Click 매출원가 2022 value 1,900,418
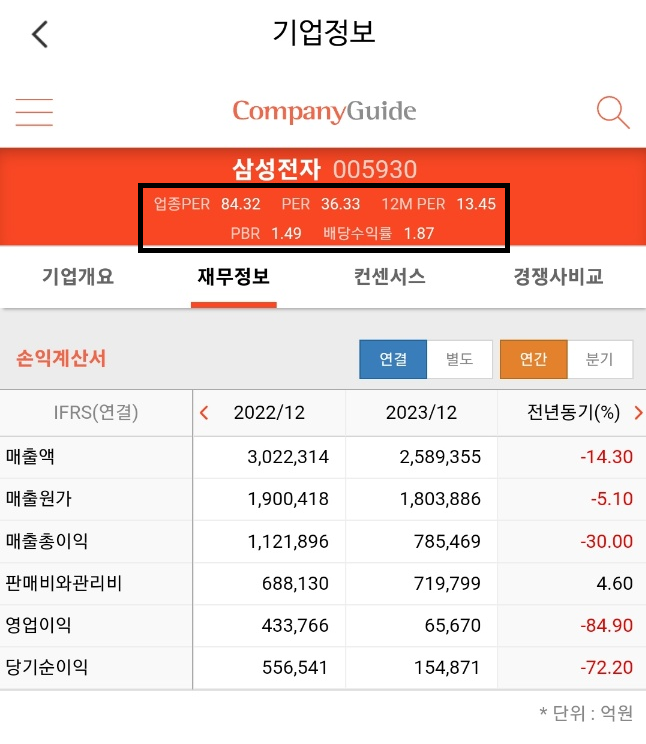 [x=288, y=499]
